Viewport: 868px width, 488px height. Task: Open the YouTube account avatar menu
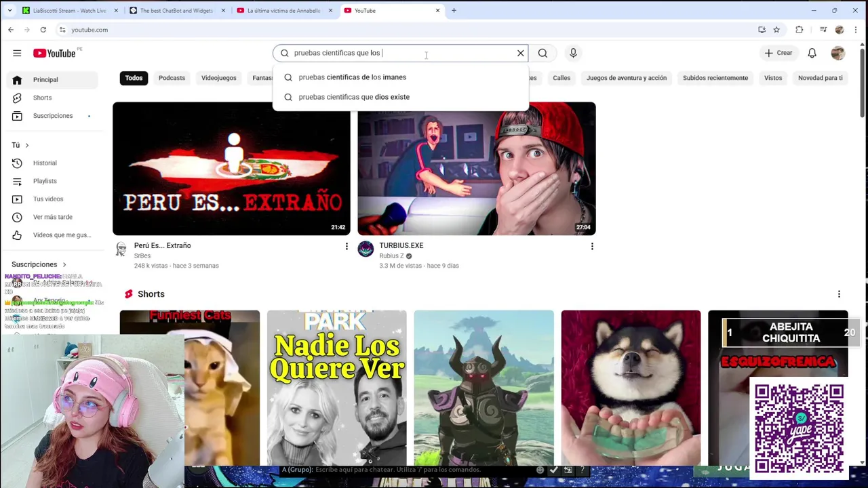838,53
